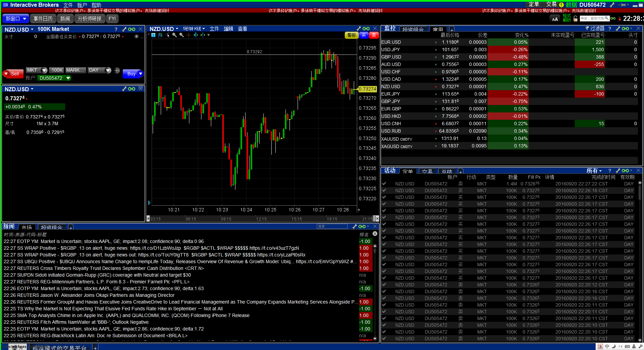Open chart panel wrench settings
This screenshot has width=644, height=350.
pos(359,29)
